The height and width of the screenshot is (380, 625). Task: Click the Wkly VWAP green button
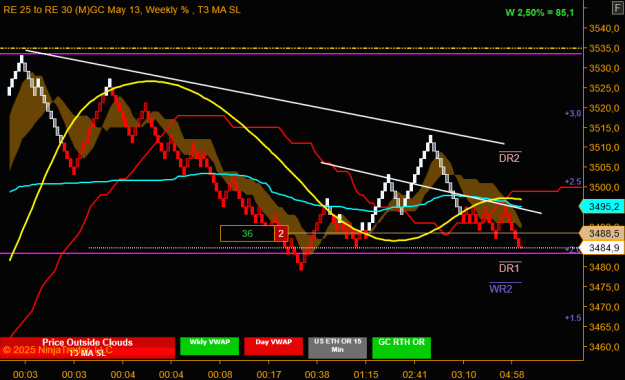pyautogui.click(x=209, y=346)
